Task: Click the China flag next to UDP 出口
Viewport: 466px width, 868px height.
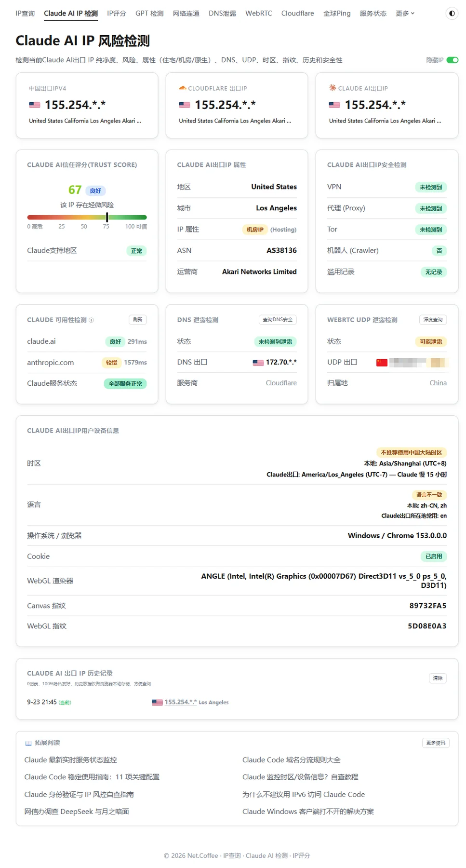Action: (x=382, y=362)
